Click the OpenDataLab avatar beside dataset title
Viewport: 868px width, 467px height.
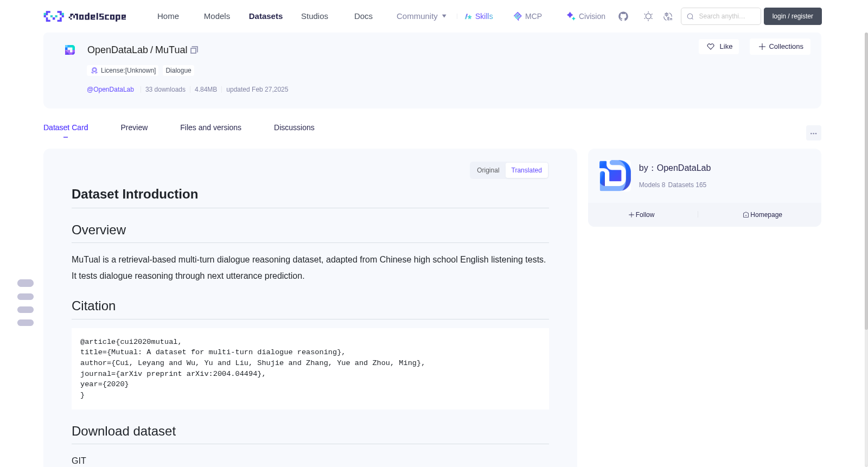70,50
